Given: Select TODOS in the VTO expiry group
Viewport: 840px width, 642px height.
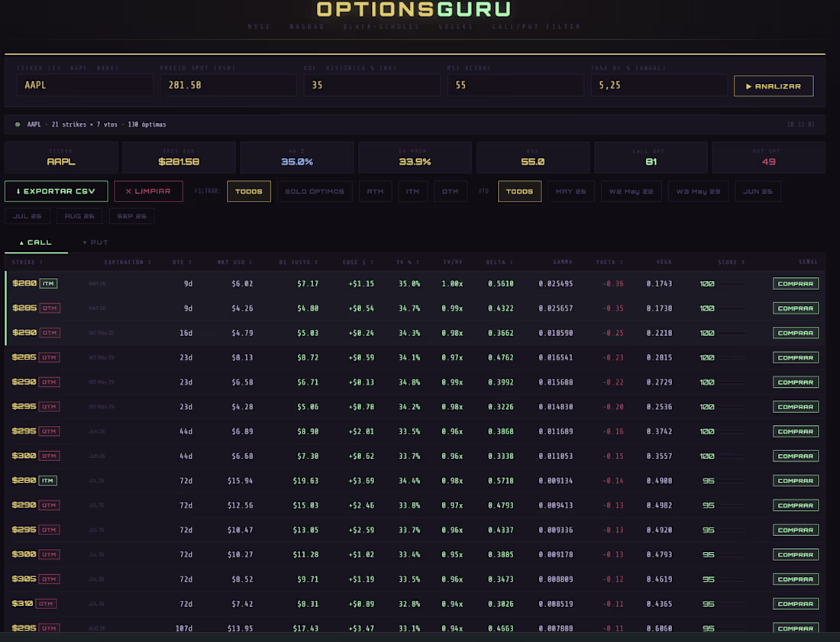Looking at the screenshot, I should click(519, 191).
